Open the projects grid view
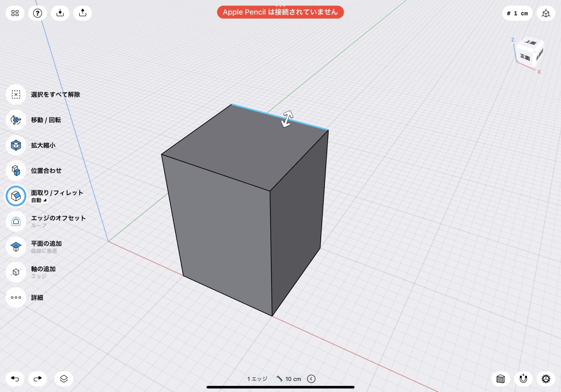Screen dimensions: 561x392 [15, 13]
